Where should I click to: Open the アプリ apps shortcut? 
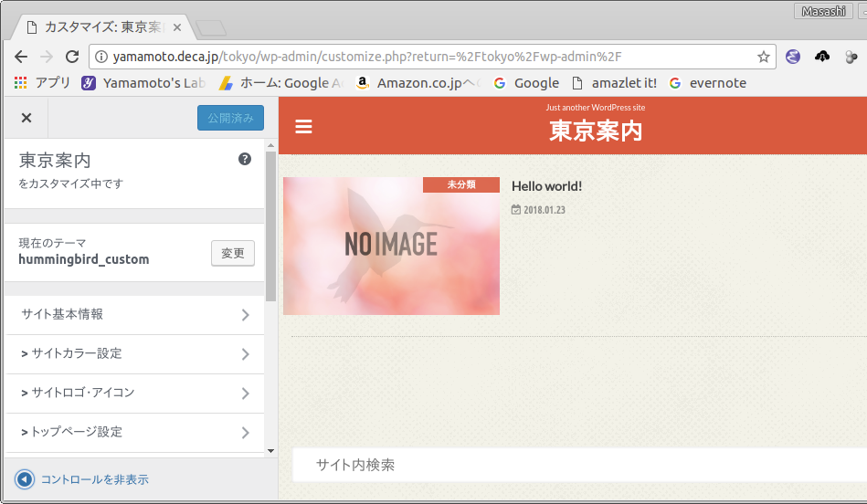pos(43,83)
